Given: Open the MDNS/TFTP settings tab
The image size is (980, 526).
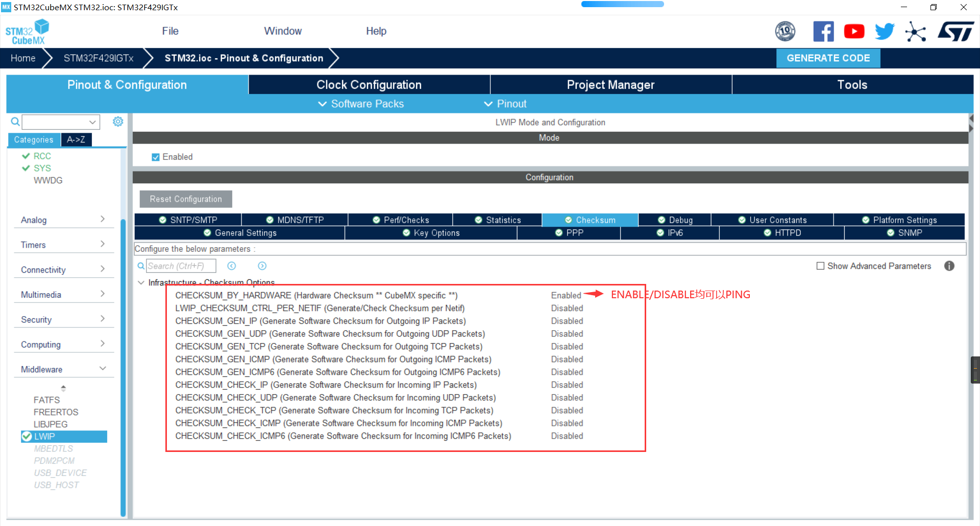Looking at the screenshot, I should [x=295, y=220].
